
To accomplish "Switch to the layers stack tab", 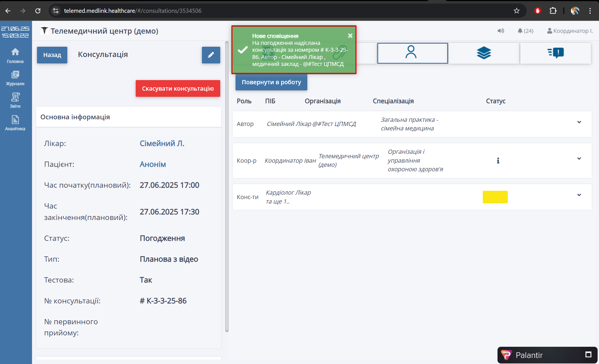I will 484,53.
